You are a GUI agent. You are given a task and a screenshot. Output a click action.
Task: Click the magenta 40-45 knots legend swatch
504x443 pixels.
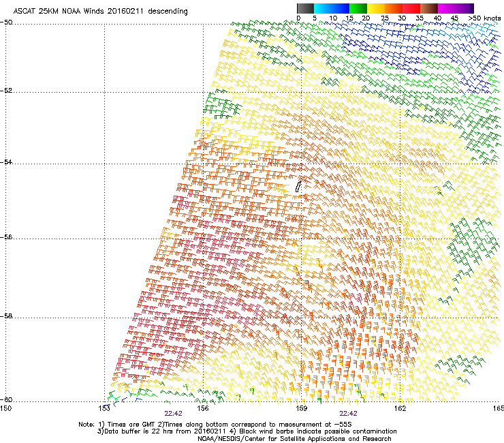(x=447, y=8)
